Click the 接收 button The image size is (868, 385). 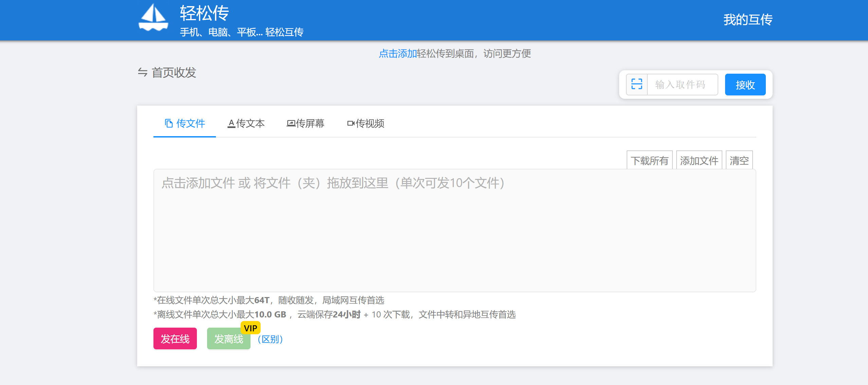point(745,85)
